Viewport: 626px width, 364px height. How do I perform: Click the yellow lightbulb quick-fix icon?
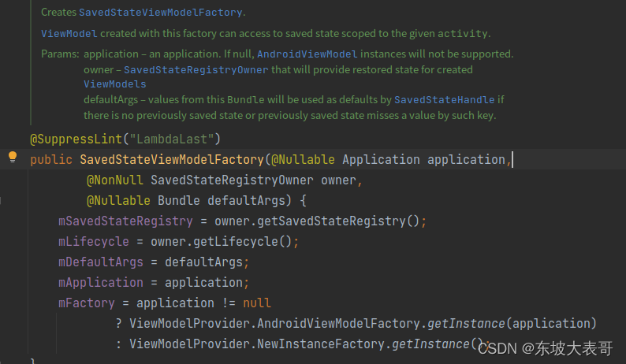pyautogui.click(x=13, y=157)
